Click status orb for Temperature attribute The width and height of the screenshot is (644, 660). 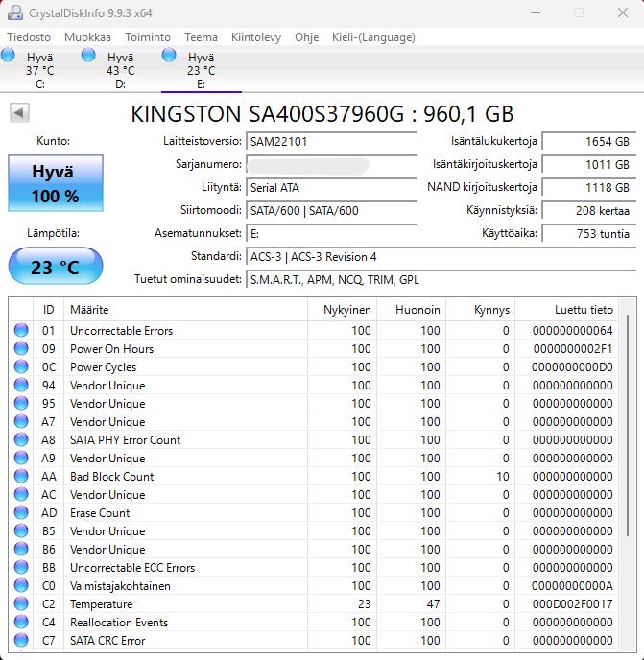(21, 603)
